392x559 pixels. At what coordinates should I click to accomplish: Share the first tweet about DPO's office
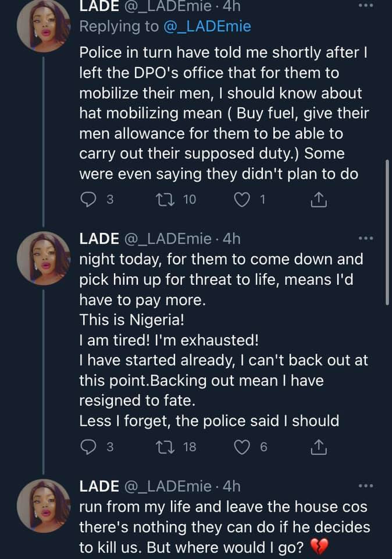(x=318, y=200)
